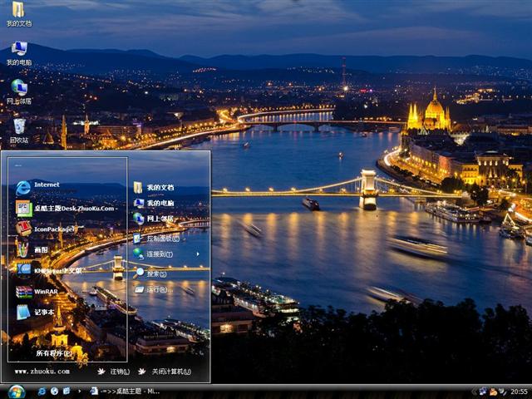The width and height of the screenshot is (532, 399).
Task: Expand hidden system tray icons arrow
Action: point(475,392)
